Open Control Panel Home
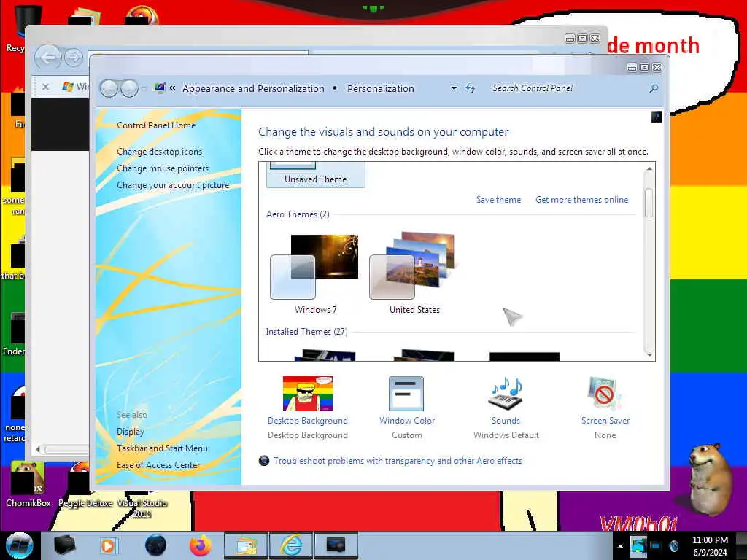The height and width of the screenshot is (560, 747). coord(156,125)
